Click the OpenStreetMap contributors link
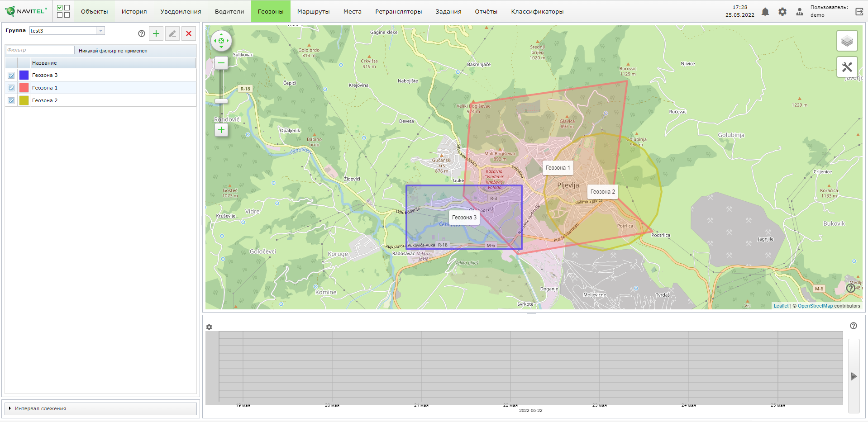Image resolution: width=868 pixels, height=422 pixels. pos(815,306)
